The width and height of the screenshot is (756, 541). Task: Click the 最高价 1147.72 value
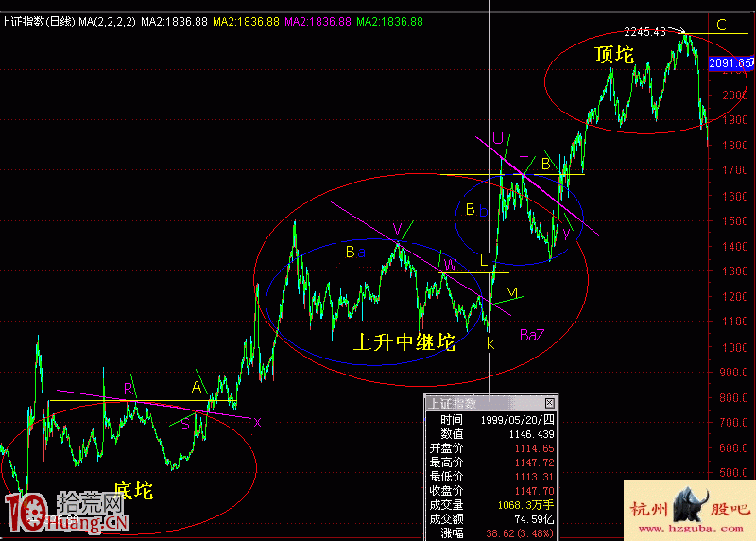tap(534, 462)
